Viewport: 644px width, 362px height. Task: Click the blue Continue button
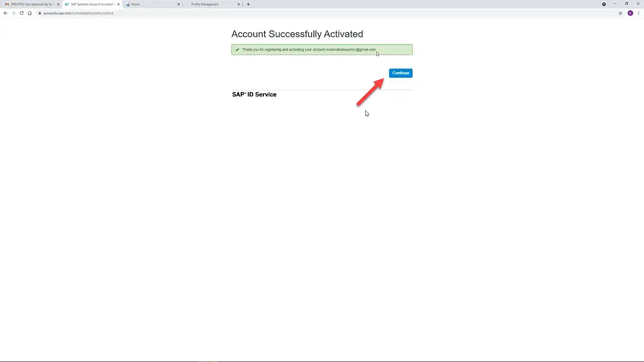click(400, 73)
